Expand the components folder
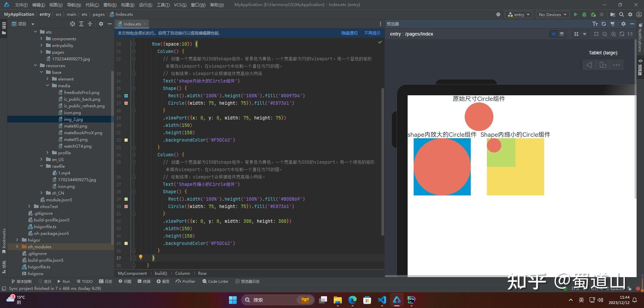Image resolution: width=644 pixels, height=308 pixels. (x=41, y=39)
